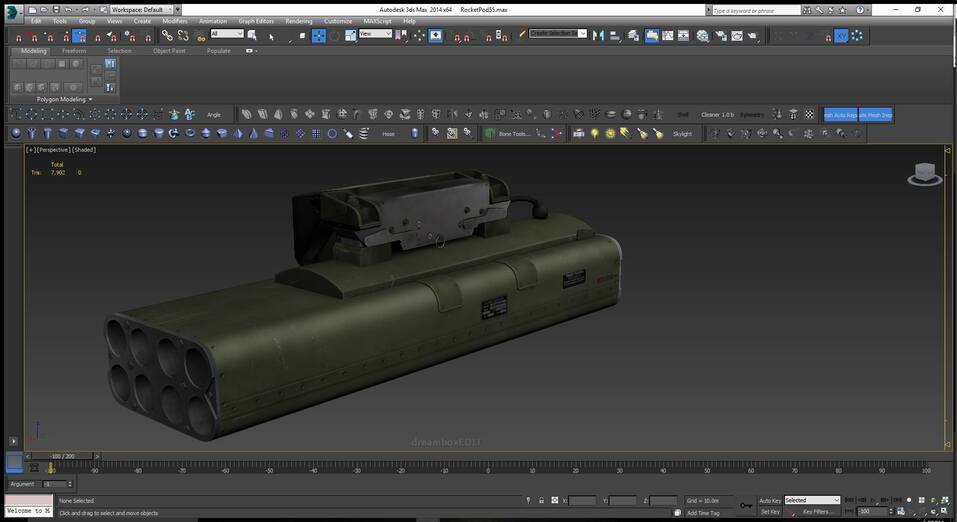Select the Link objects chain icon
This screenshot has height=522, width=957.
point(167,36)
